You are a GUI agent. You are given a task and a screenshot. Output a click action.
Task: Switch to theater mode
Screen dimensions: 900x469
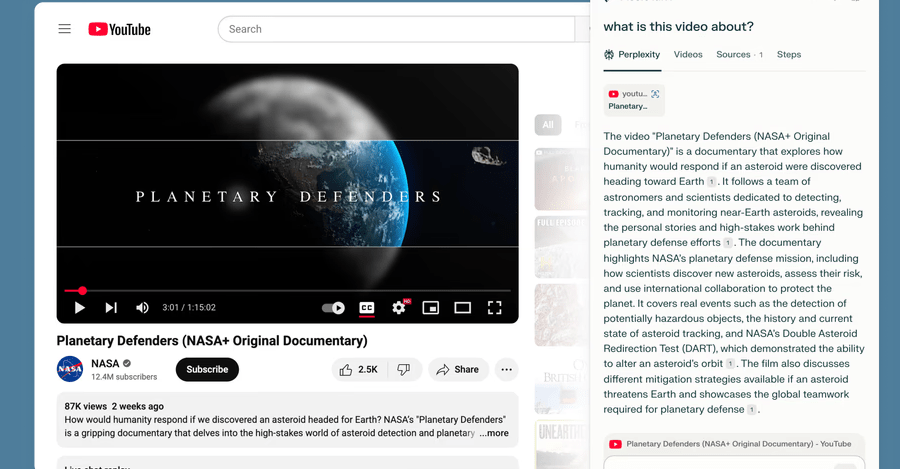click(x=462, y=308)
